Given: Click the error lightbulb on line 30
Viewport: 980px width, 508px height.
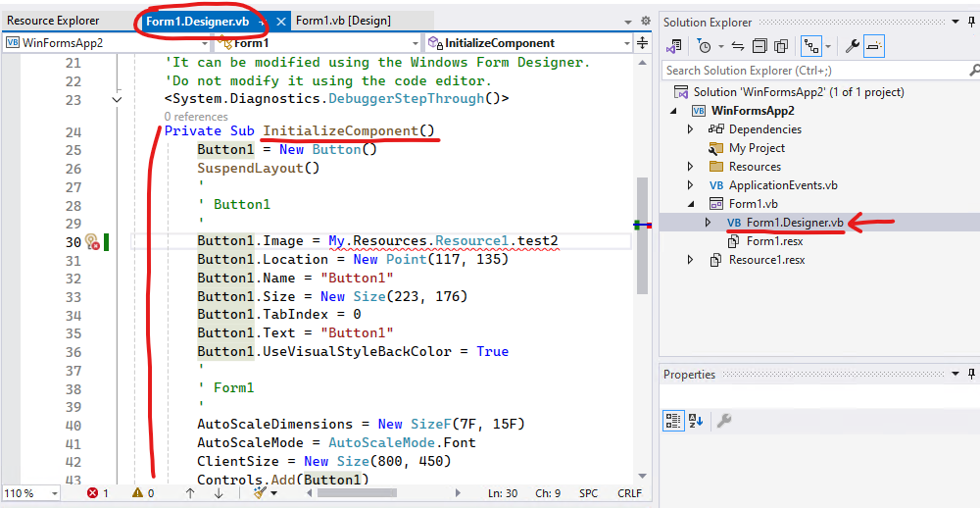Looking at the screenshot, I should point(92,242).
